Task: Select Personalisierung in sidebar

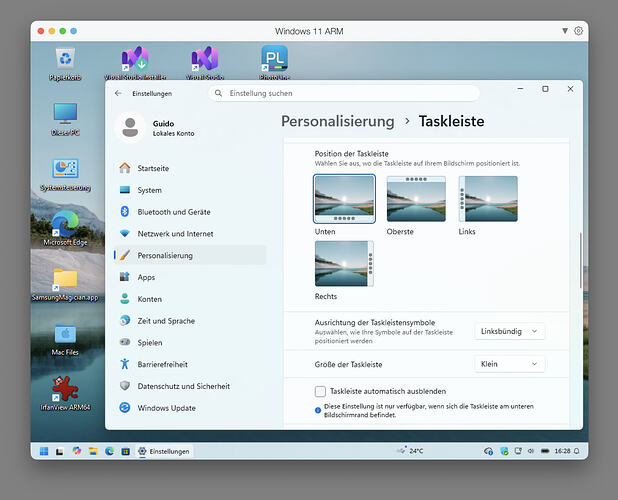Action: tap(190, 255)
